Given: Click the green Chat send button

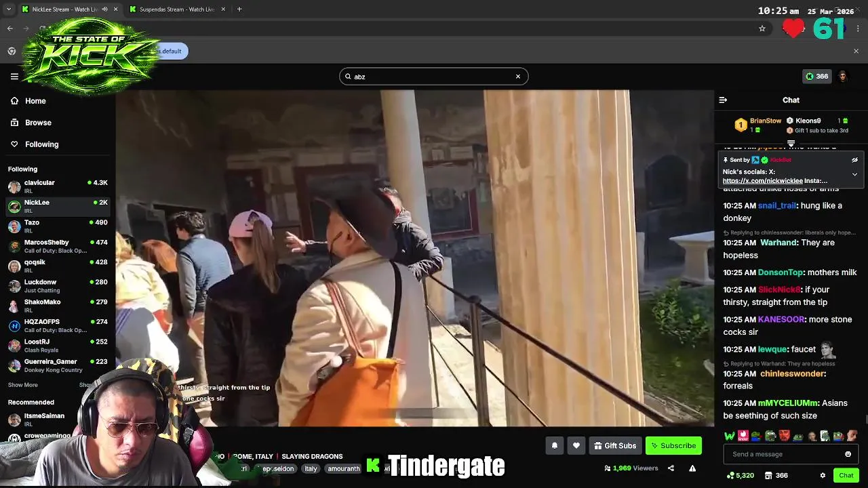Looking at the screenshot, I should point(846,475).
